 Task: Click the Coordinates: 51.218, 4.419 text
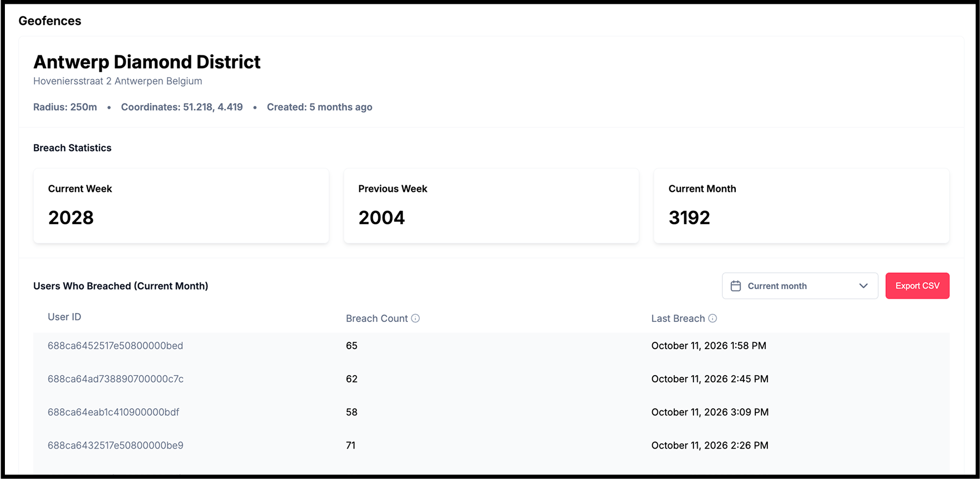pos(182,107)
